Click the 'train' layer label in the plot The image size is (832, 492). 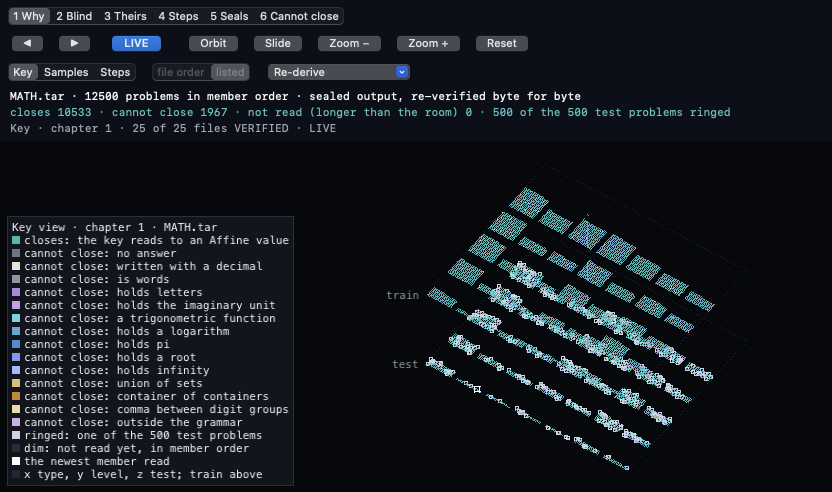(x=403, y=295)
